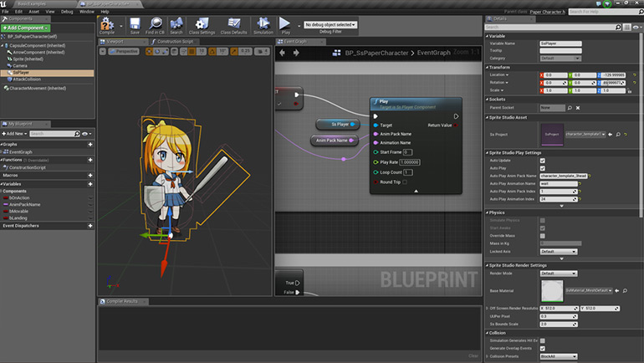644x363 pixels.
Task: Reset Rotation to default yellow arrow
Action: (634, 83)
